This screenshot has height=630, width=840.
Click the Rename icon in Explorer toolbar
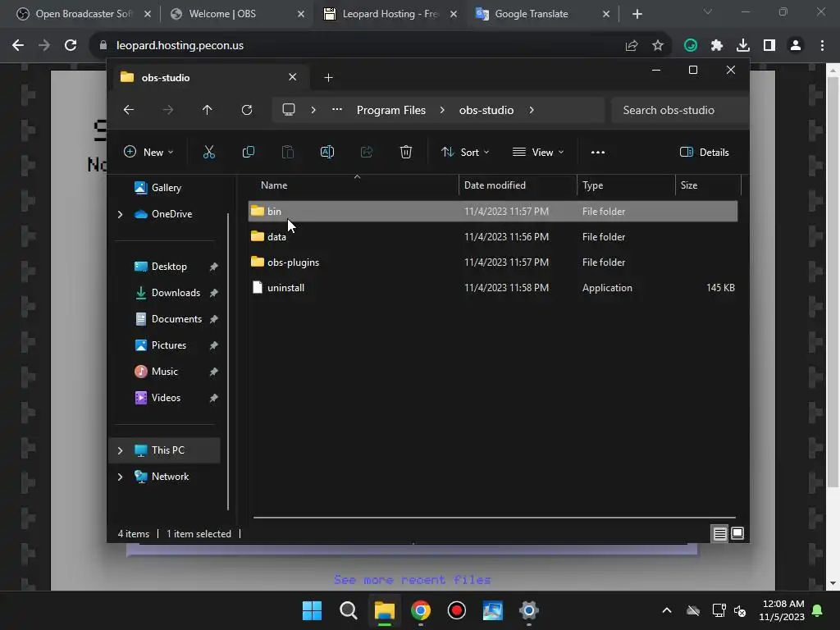pyautogui.click(x=326, y=152)
